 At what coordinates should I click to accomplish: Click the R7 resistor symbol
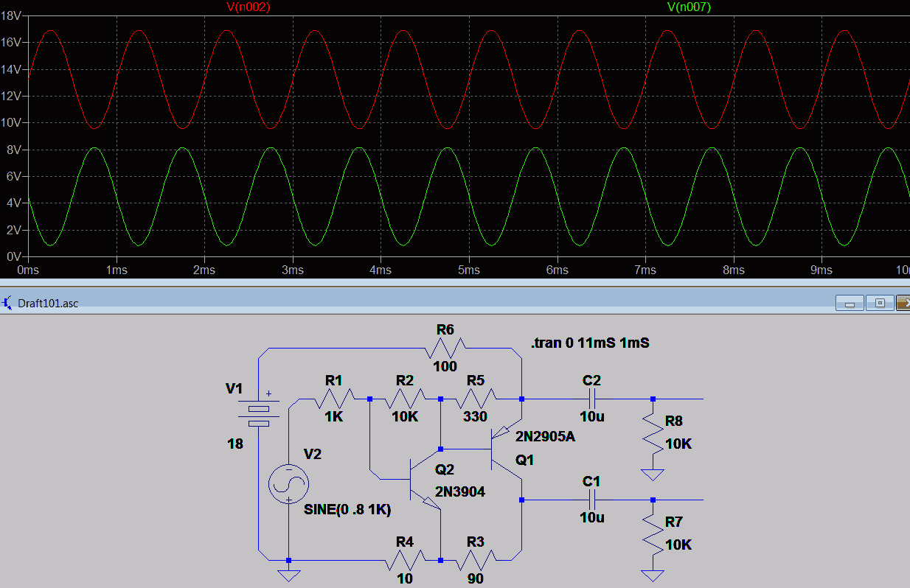tap(653, 533)
